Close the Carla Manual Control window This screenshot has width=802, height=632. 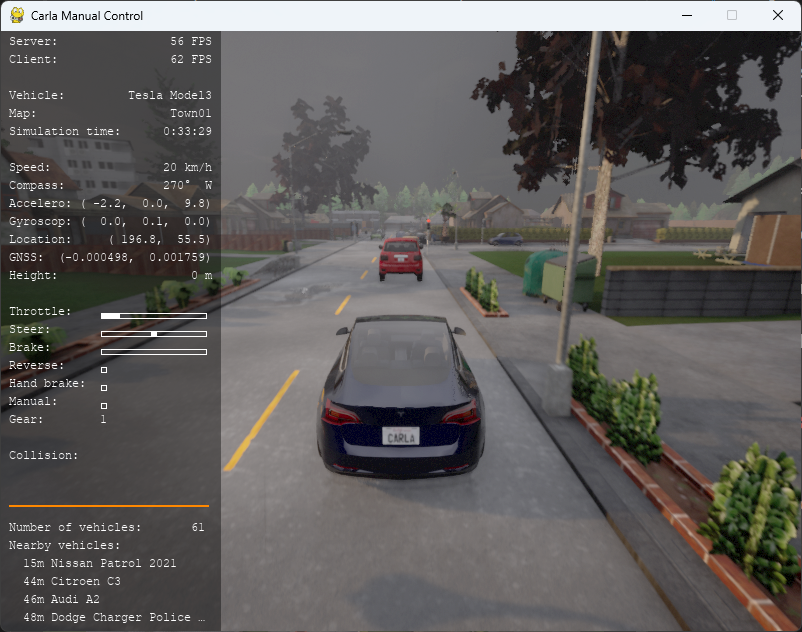point(778,15)
